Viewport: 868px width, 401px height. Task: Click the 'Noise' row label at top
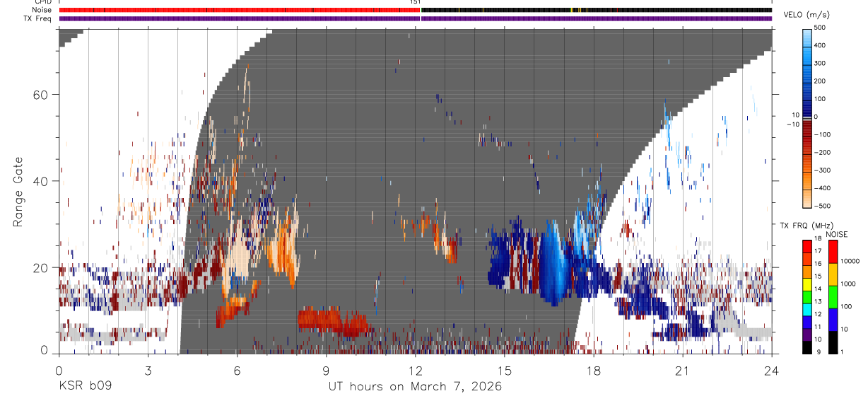coord(42,10)
